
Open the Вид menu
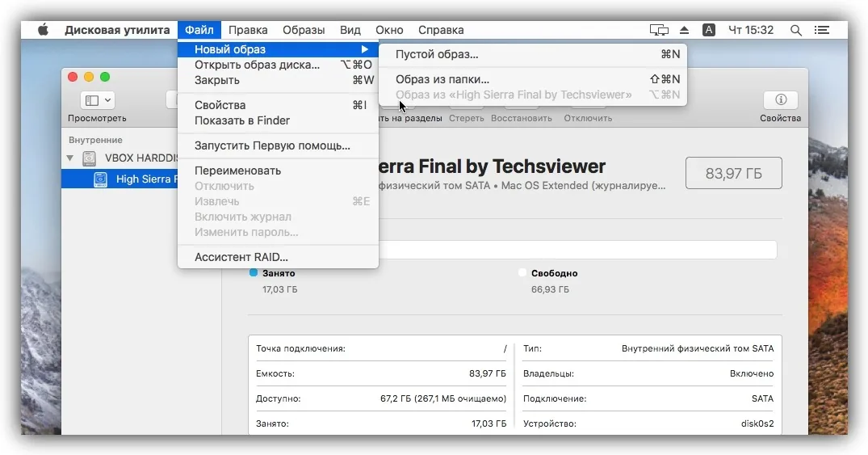pos(350,30)
